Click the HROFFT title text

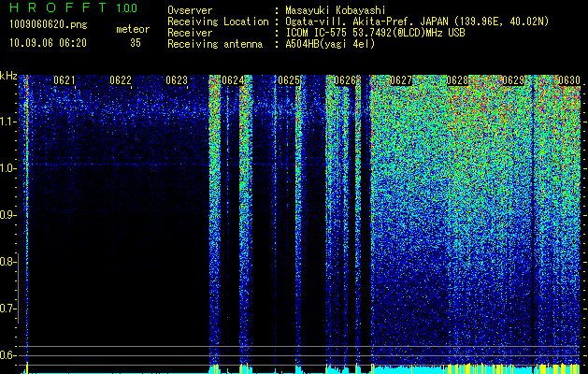point(59,7)
